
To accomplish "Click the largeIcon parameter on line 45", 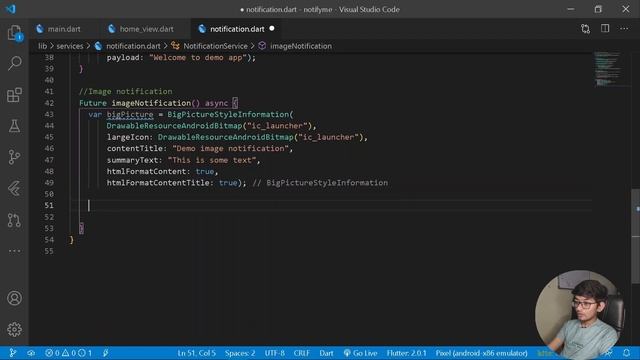I will [x=128, y=137].
